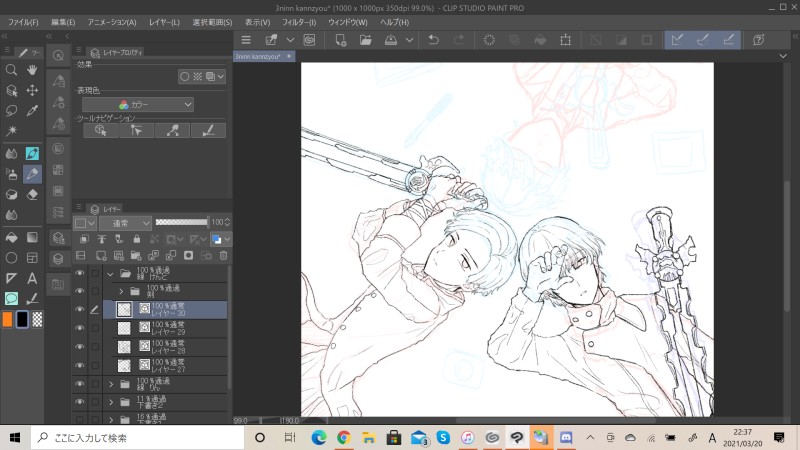This screenshot has width=800, height=450.
Task: Select the Figure ellipse tool
Action: [x=11, y=258]
